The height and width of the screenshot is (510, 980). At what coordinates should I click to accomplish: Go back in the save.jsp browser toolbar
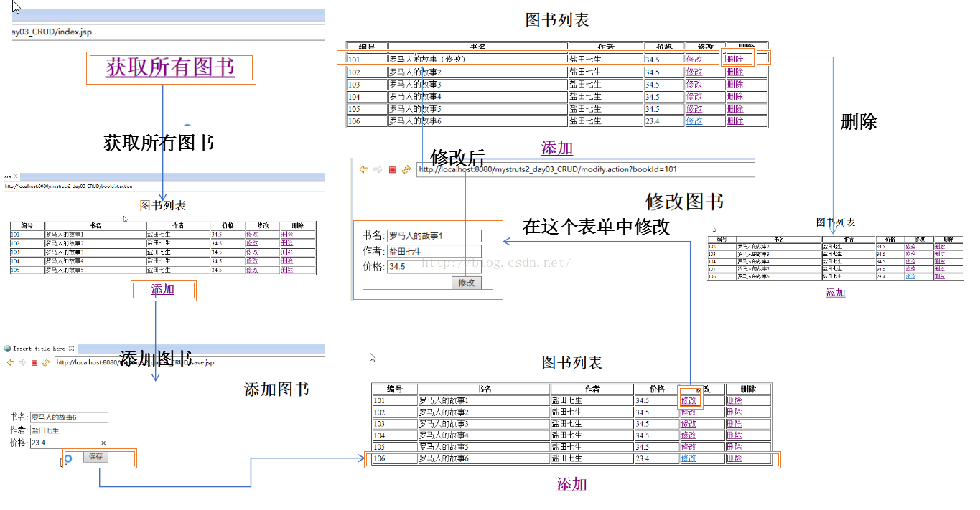click(x=10, y=362)
